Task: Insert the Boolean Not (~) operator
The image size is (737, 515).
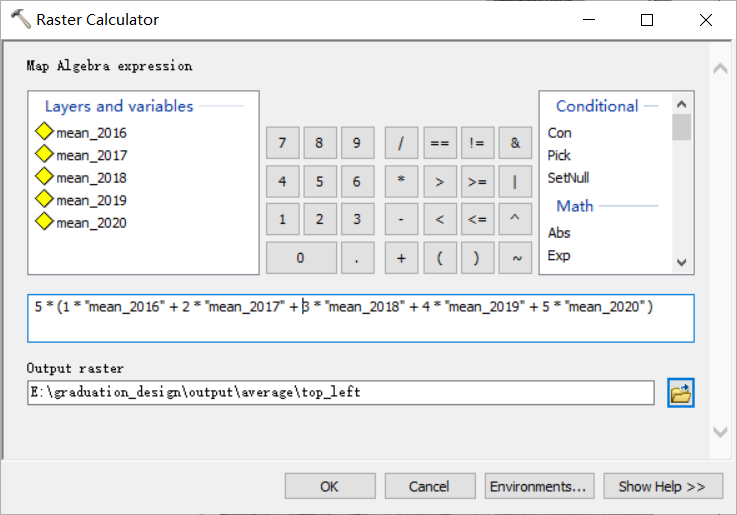Action: [x=515, y=258]
